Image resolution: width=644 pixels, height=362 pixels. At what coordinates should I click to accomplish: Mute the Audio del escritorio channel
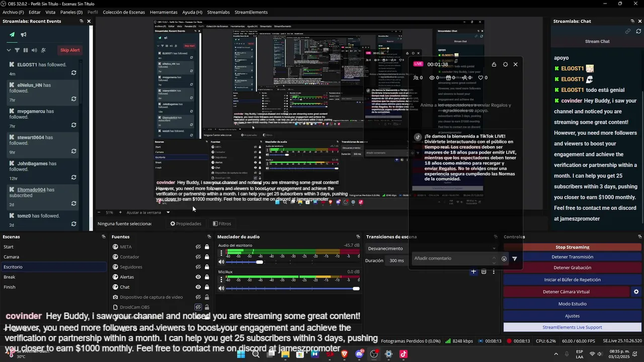click(x=221, y=262)
